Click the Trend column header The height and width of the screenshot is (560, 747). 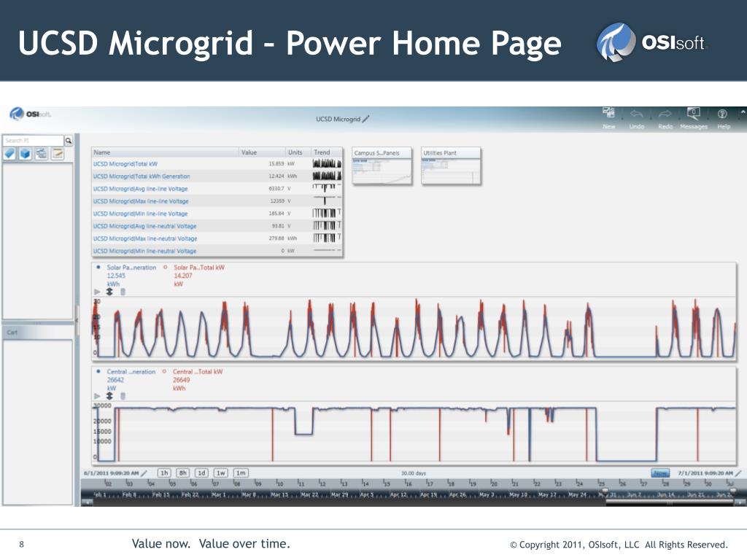pos(326,152)
